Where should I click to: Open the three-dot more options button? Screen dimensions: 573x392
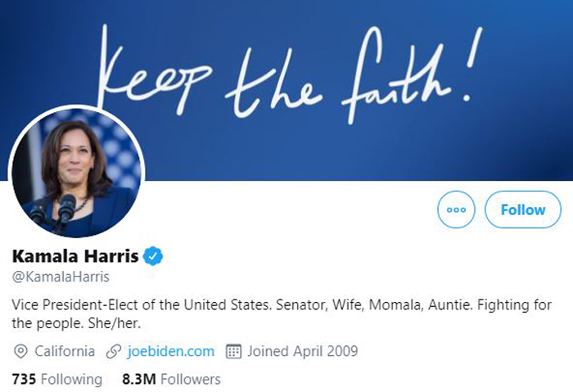tap(456, 210)
